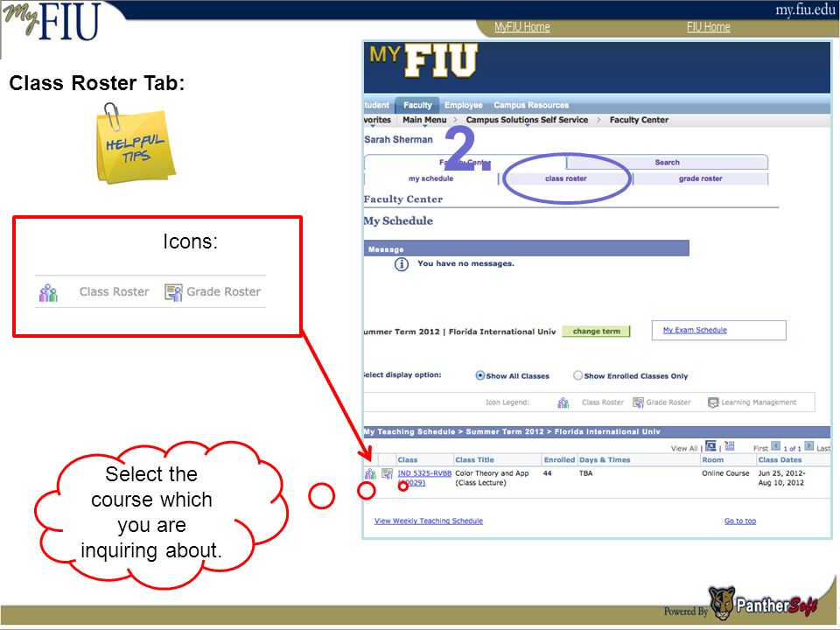Click View All link above table
Screen dimensions: 840x630
[x=684, y=448]
